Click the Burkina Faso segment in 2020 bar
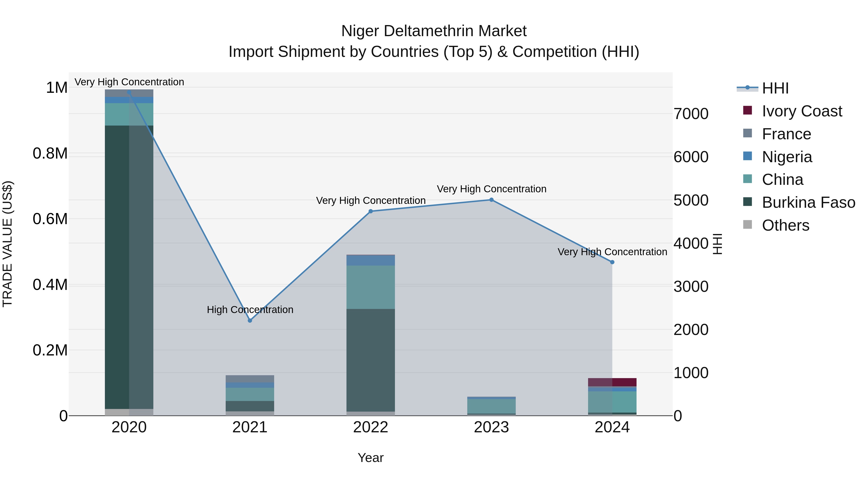Screen dimensions: 868x488 coord(129,267)
